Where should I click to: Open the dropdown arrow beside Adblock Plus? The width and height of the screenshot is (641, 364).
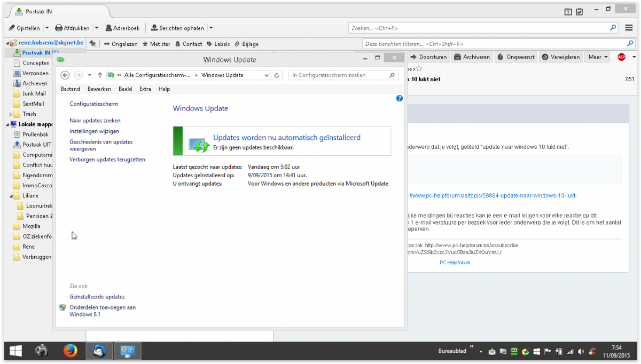tap(634, 57)
